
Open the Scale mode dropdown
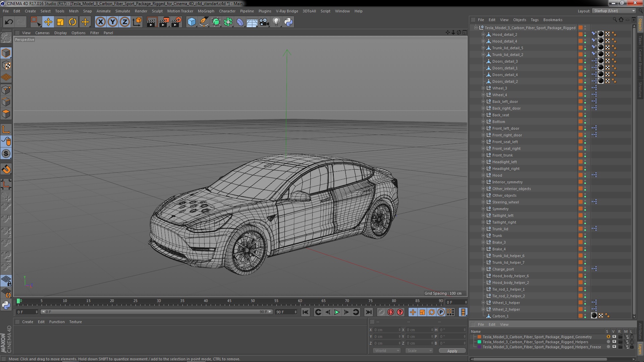click(419, 351)
